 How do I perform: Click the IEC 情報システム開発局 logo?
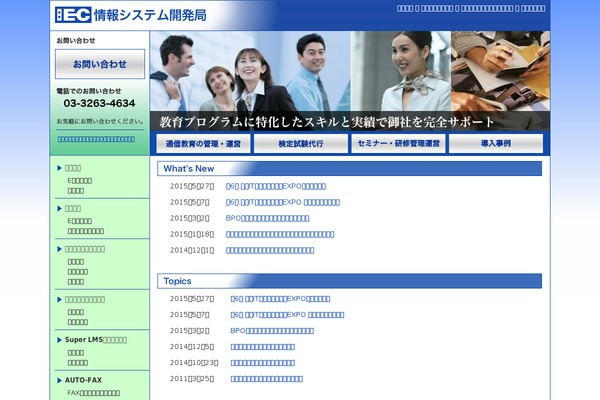tap(130, 15)
